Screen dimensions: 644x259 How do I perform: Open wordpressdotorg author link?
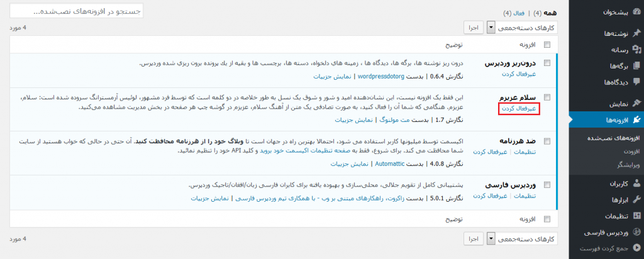[x=381, y=76]
